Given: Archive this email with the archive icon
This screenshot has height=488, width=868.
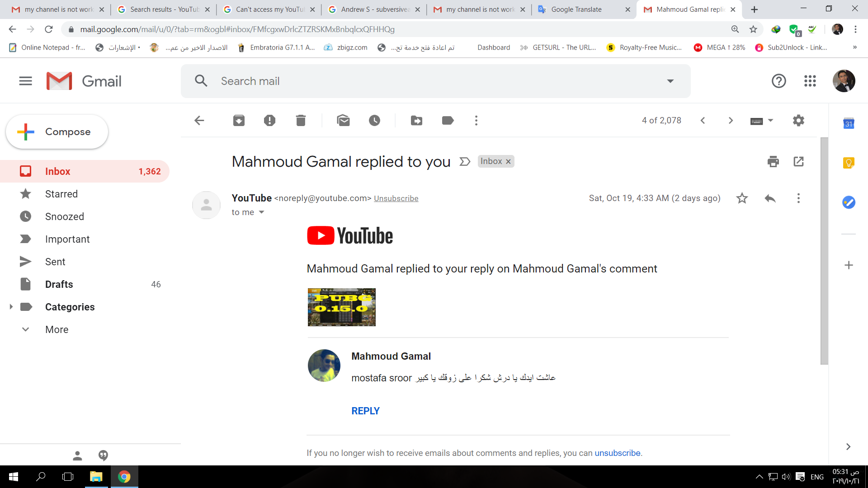Looking at the screenshot, I should point(239,121).
